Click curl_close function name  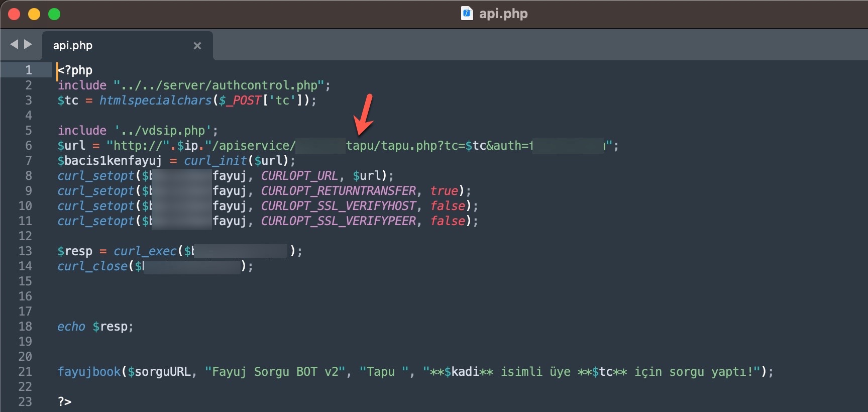[92, 266]
